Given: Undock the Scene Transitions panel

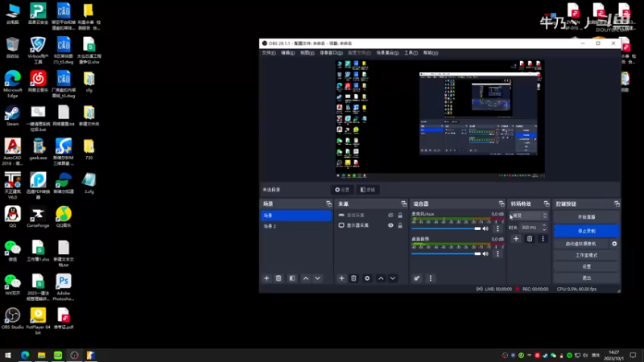Looking at the screenshot, I should 547,204.
